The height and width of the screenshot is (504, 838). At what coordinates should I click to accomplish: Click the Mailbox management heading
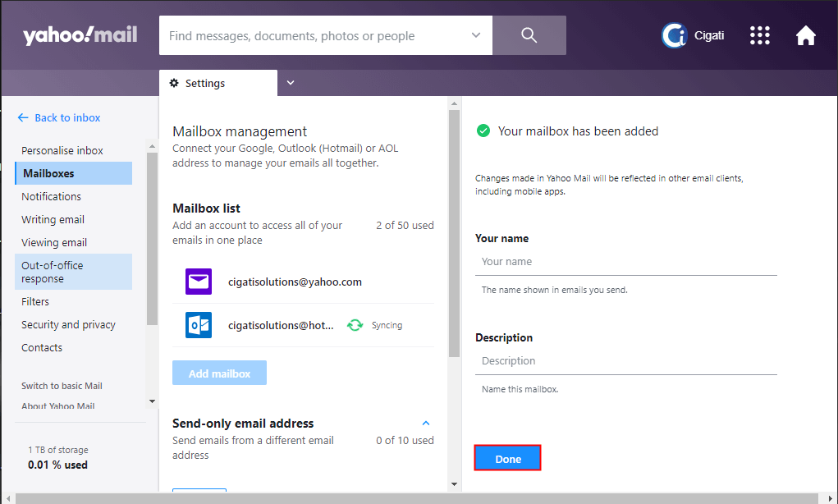(x=240, y=131)
